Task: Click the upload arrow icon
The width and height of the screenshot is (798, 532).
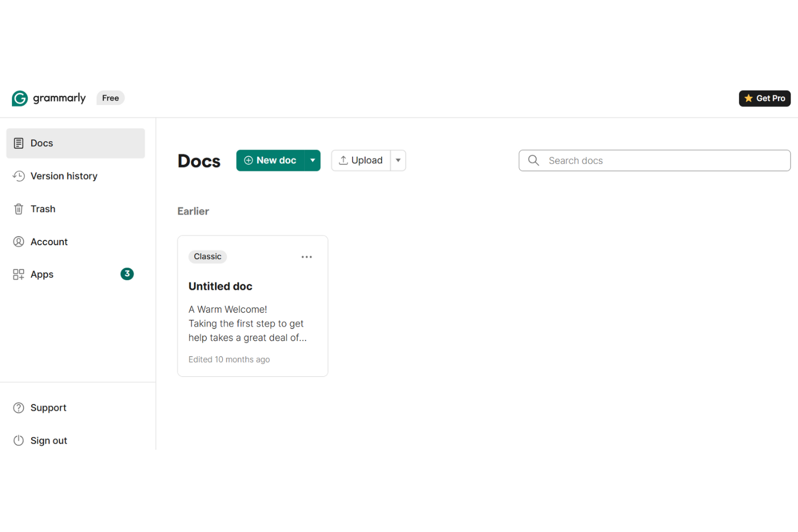Action: pyautogui.click(x=343, y=161)
